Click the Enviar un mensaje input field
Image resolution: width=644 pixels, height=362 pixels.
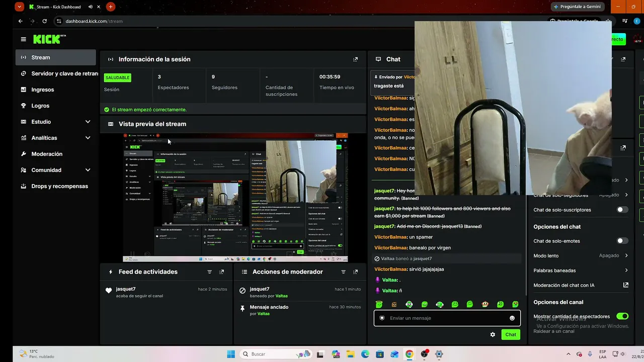point(447,318)
